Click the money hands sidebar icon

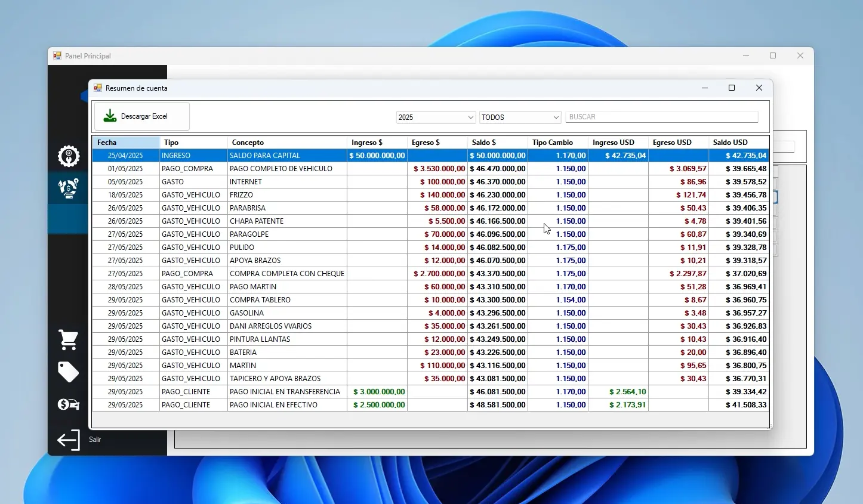click(69, 188)
